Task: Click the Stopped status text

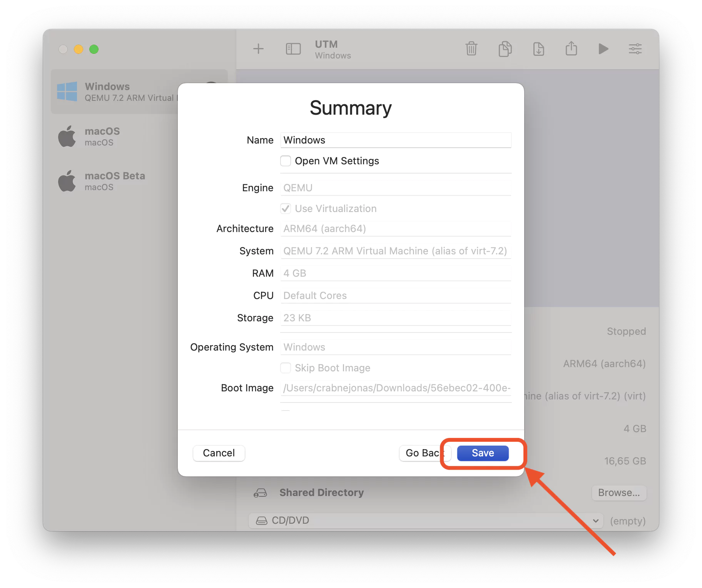Action: pyautogui.click(x=626, y=331)
